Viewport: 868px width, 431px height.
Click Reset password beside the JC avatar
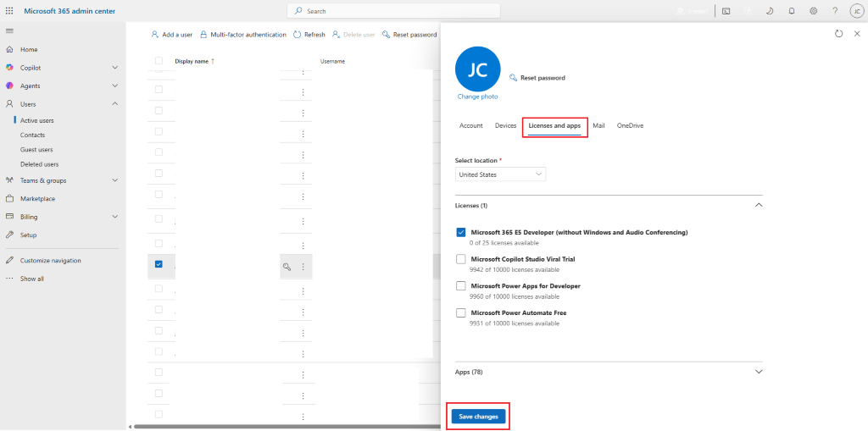[x=537, y=78]
